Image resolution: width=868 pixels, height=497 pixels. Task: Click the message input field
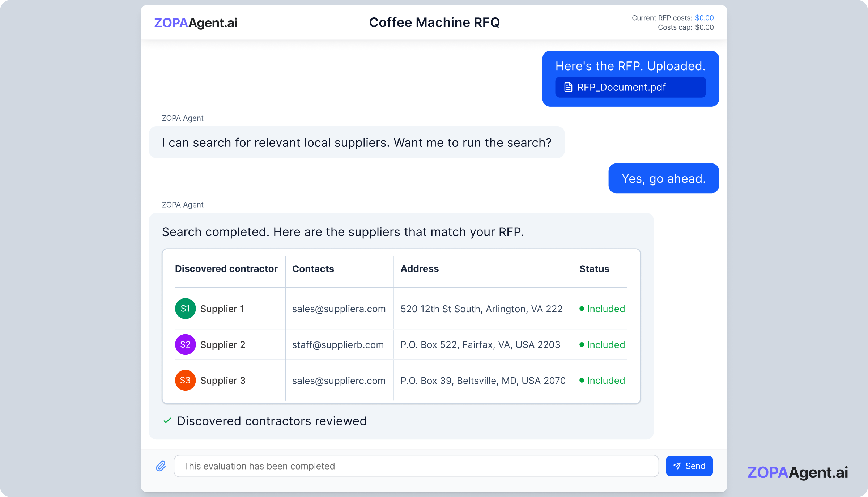tap(416, 466)
